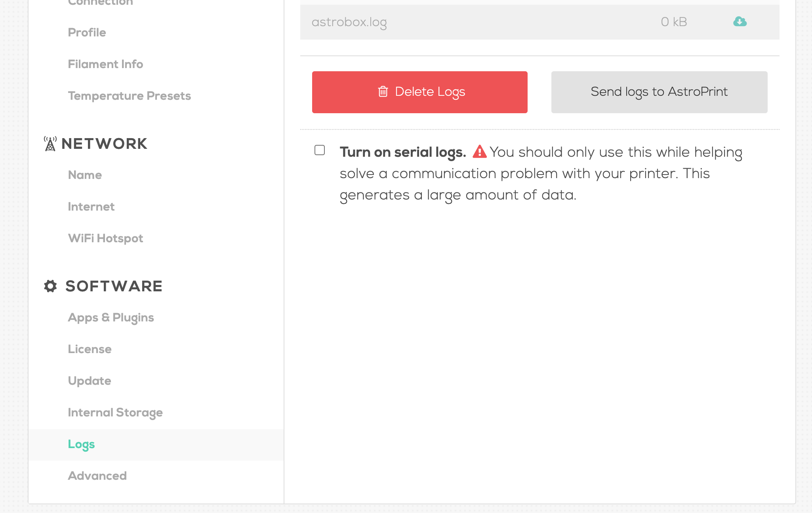Navigate to WiFi Hotspot settings

click(105, 238)
